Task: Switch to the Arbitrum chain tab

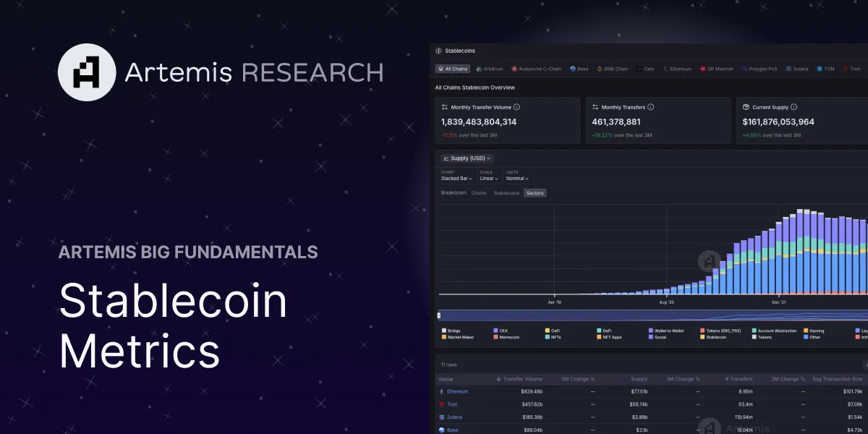Action: (488, 69)
